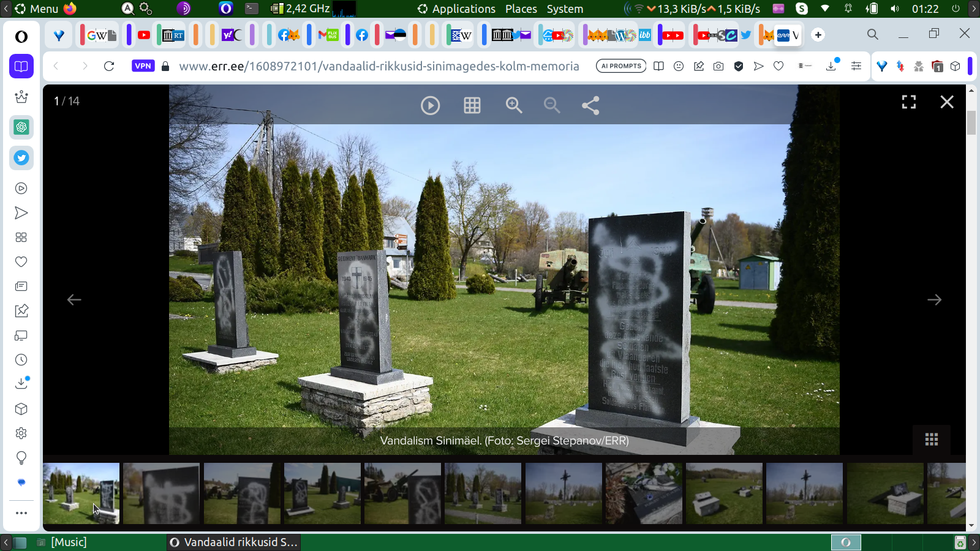Open the terminal launcher in top panel
Screen dimensions: 980x551
coord(252,9)
